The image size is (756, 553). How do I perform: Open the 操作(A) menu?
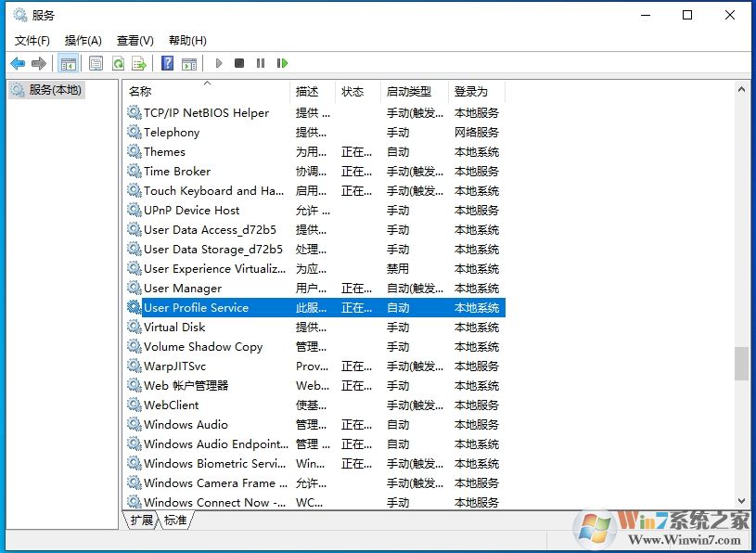pyautogui.click(x=83, y=40)
